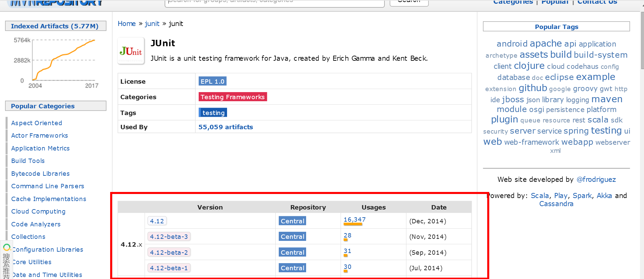Click Central repository badge for 4.12
Viewport: 644px width, 279px height.
(293, 221)
